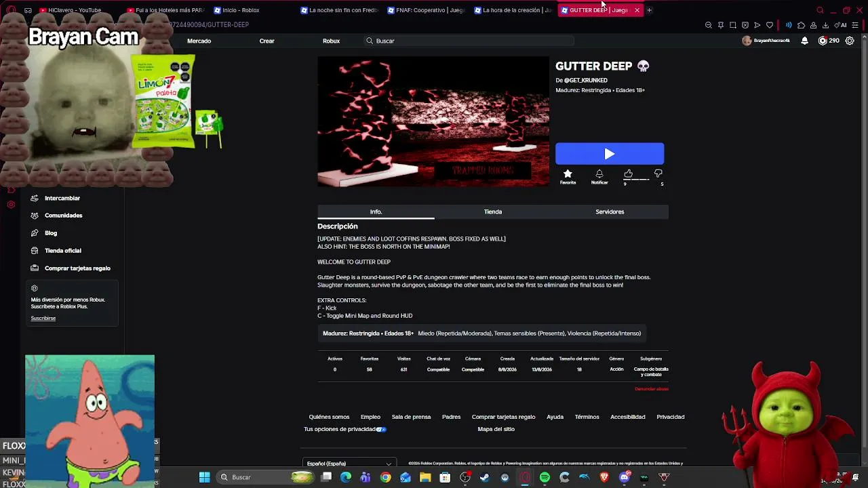
Task: Open the Robux balance showing 290
Action: tap(829, 41)
